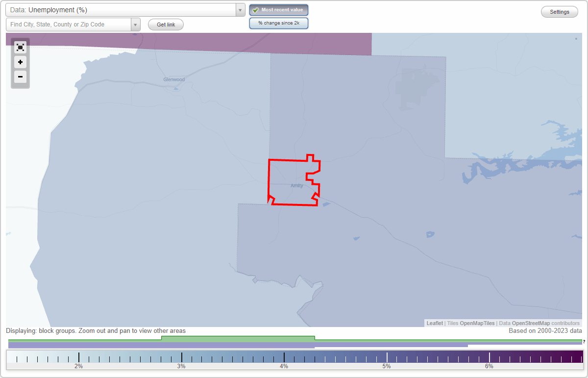Click the 4% mark on color scale

tap(284, 358)
